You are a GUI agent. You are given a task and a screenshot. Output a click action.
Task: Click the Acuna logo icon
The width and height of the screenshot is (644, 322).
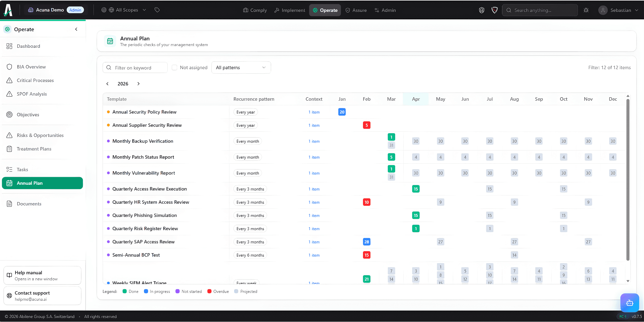pyautogui.click(x=8, y=10)
